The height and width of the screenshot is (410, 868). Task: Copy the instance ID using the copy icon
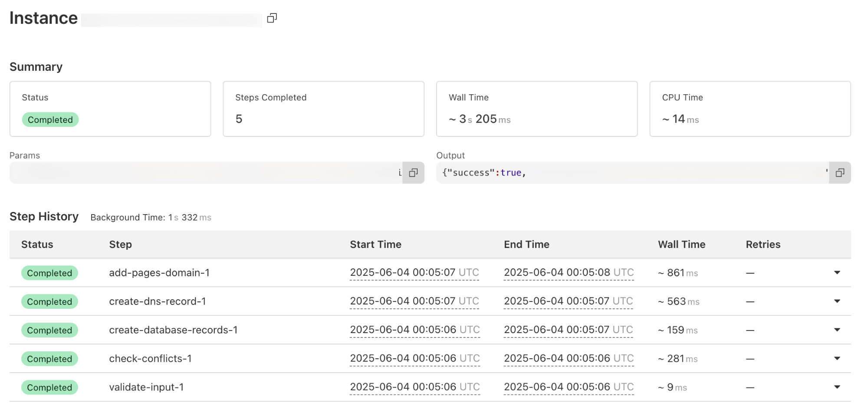click(273, 18)
